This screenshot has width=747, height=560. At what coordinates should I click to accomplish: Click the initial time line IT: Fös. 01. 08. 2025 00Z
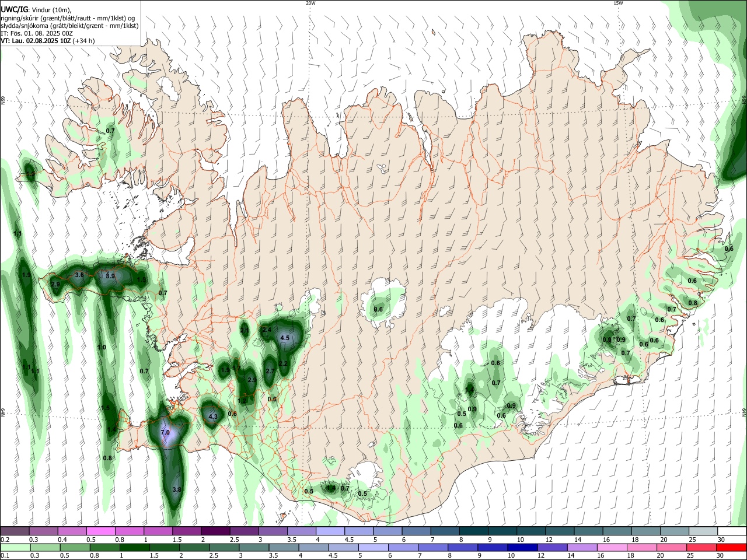coord(36,33)
